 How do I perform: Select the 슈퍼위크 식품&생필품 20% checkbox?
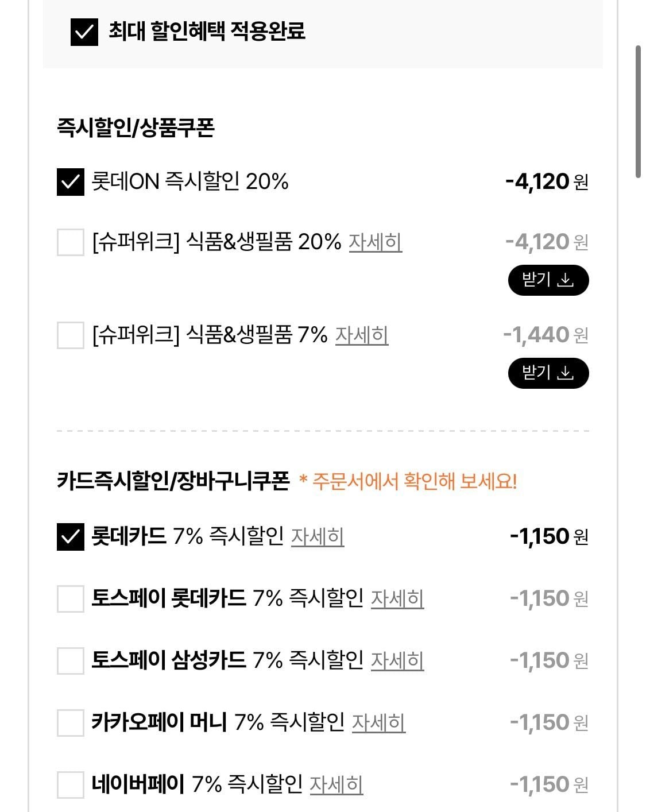71,242
